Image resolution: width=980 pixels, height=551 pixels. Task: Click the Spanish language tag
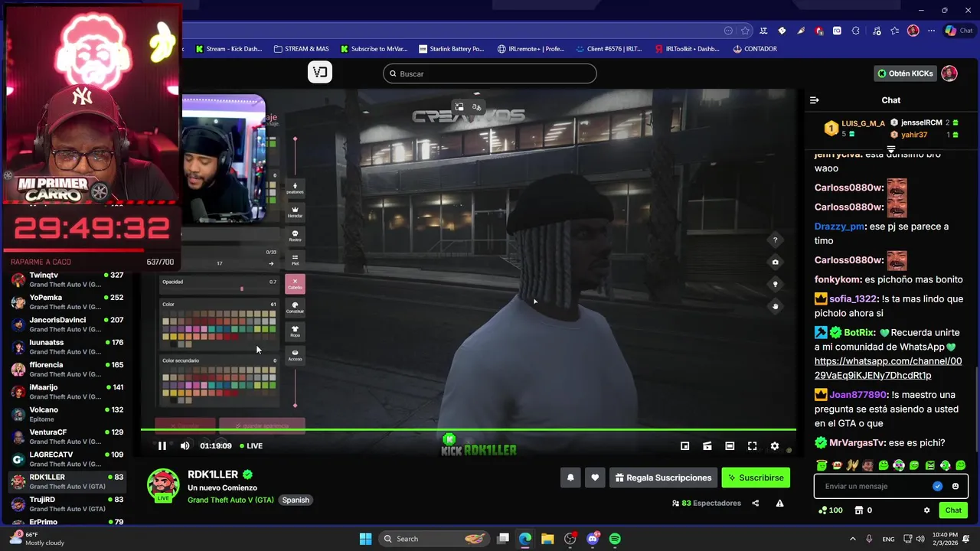(296, 500)
